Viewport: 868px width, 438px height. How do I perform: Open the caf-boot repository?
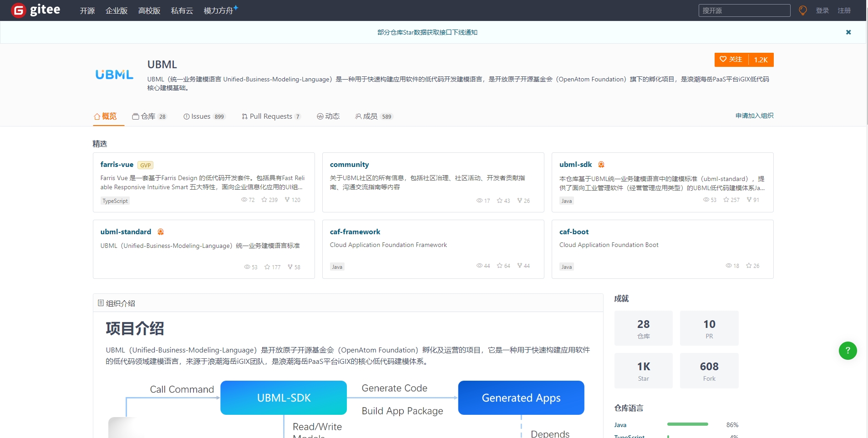(574, 232)
